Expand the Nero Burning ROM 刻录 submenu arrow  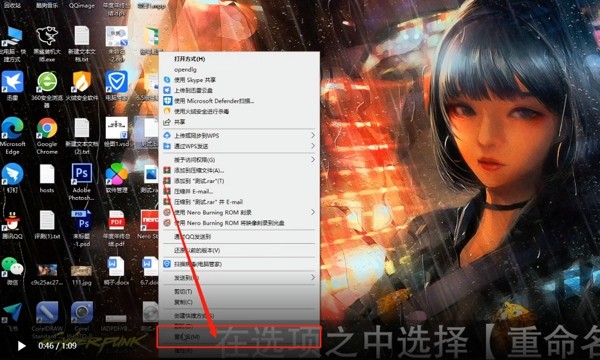313,212
